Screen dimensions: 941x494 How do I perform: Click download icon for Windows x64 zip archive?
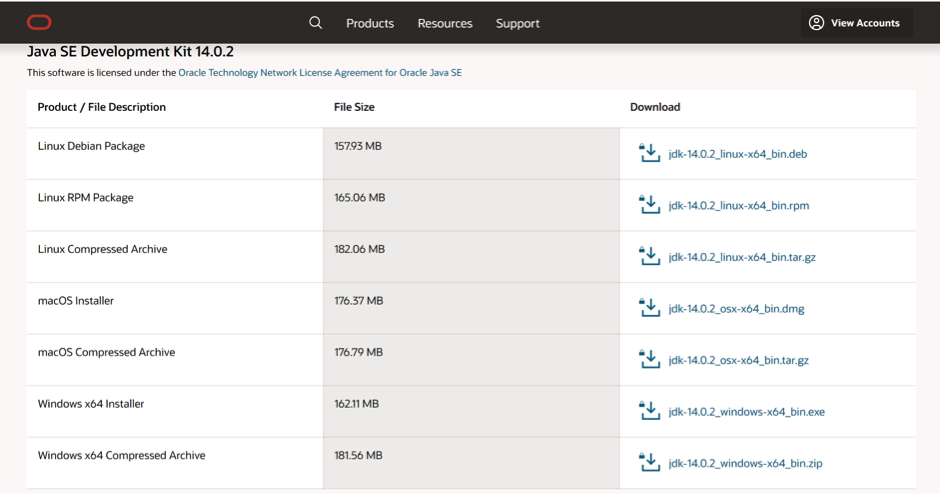click(x=649, y=463)
